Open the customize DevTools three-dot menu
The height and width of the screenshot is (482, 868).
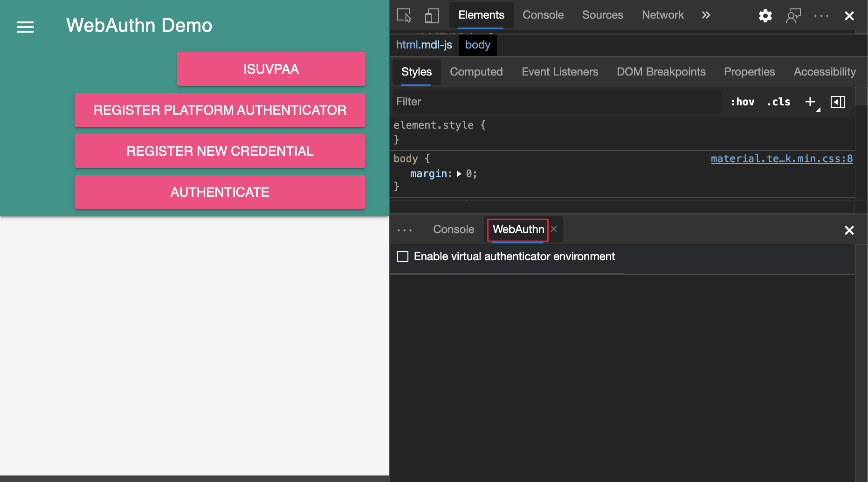point(820,15)
